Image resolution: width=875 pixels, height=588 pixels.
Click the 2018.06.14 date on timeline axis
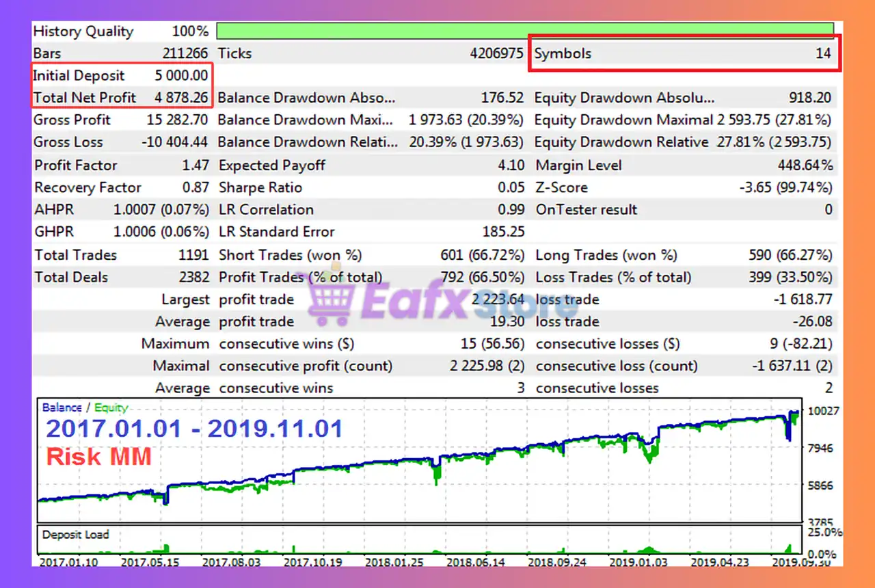pos(474,562)
